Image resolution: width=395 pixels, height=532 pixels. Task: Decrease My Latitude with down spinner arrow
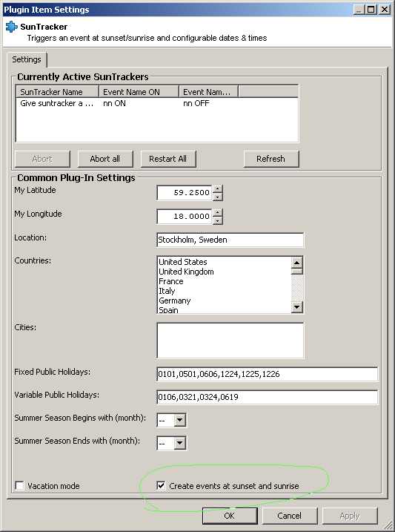(x=217, y=197)
